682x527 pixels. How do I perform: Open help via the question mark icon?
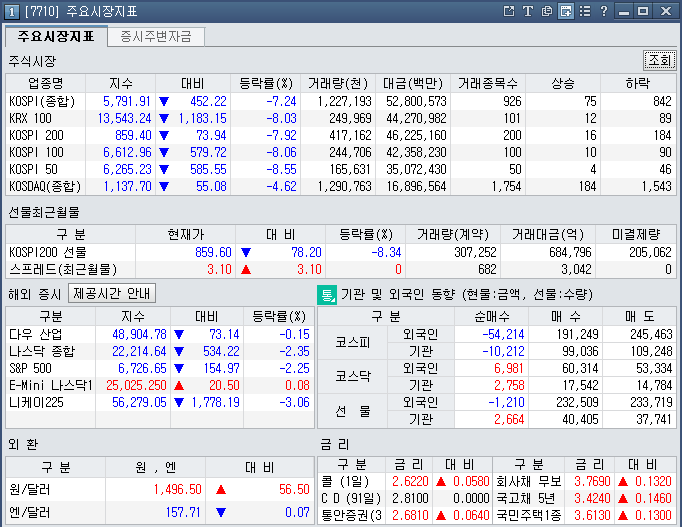[603, 11]
